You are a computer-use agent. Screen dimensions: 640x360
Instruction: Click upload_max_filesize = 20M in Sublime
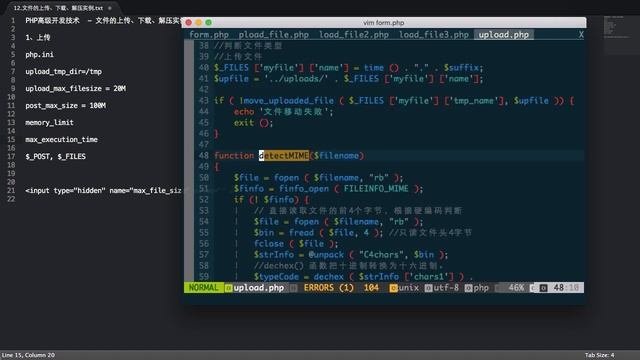coord(76,88)
